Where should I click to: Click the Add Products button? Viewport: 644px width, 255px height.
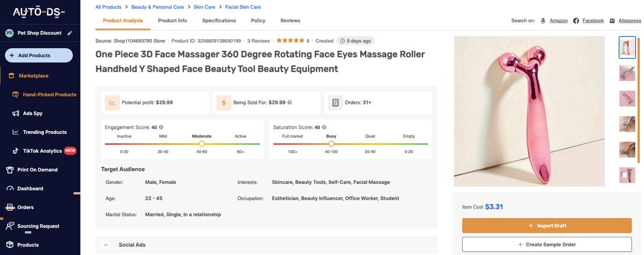pyautogui.click(x=39, y=55)
